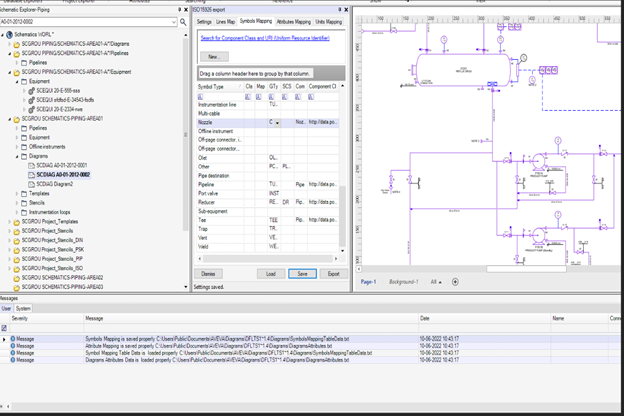Click the search magnifier in Schematic Explorer

click(x=183, y=22)
